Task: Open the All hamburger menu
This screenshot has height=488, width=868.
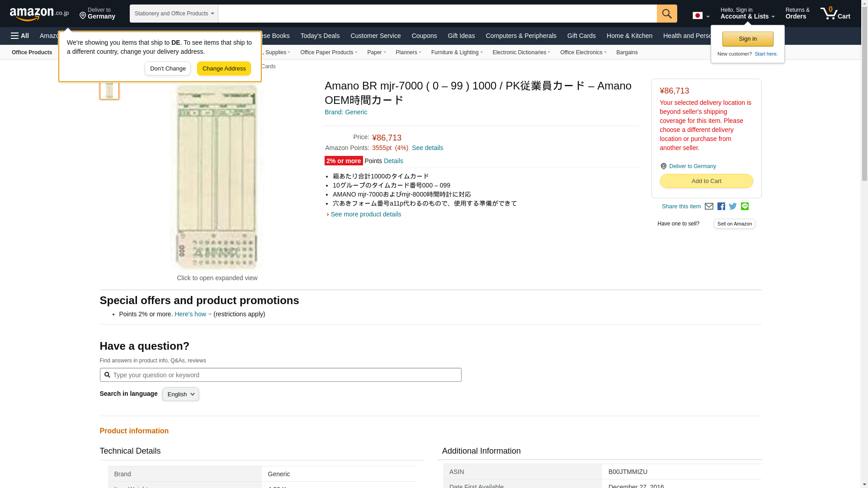Action: tap(20, 36)
